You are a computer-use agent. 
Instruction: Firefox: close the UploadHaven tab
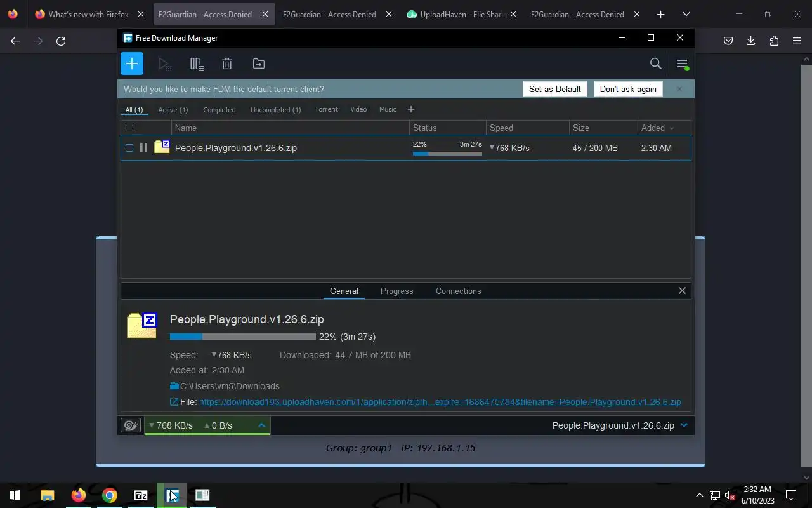pos(513,14)
